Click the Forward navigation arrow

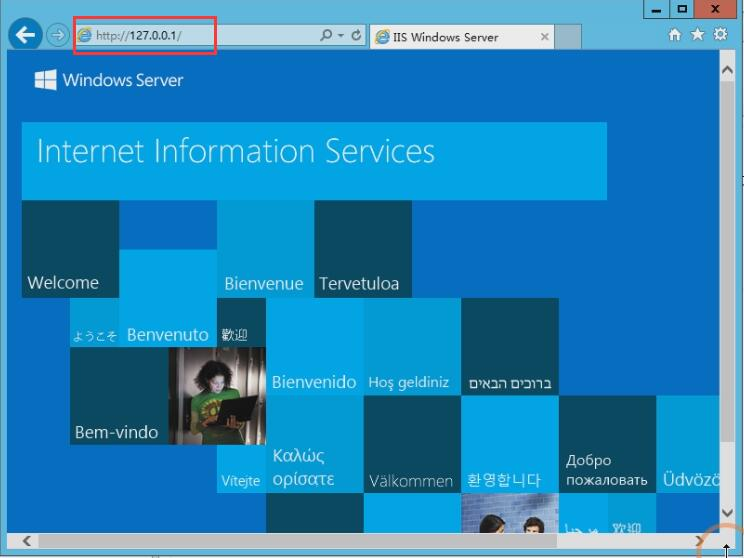coord(58,35)
